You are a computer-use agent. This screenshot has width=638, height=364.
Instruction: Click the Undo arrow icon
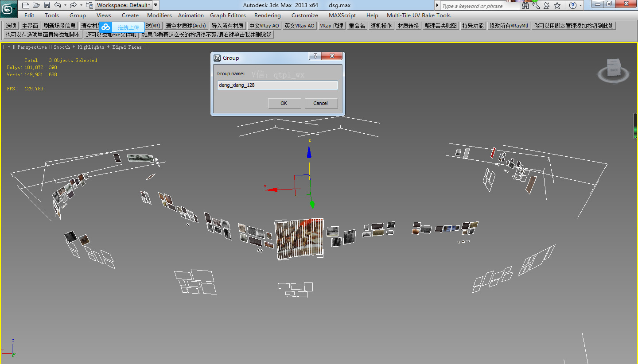(x=58, y=5)
